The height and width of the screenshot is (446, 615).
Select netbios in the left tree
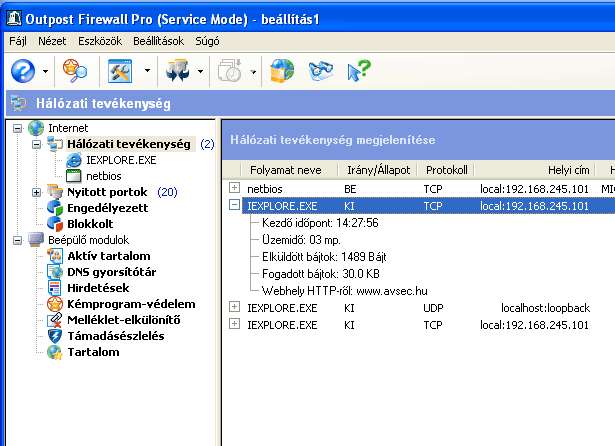104,176
